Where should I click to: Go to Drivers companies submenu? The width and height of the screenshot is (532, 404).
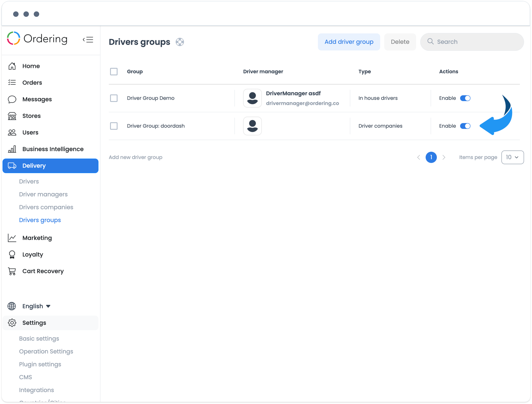click(46, 207)
